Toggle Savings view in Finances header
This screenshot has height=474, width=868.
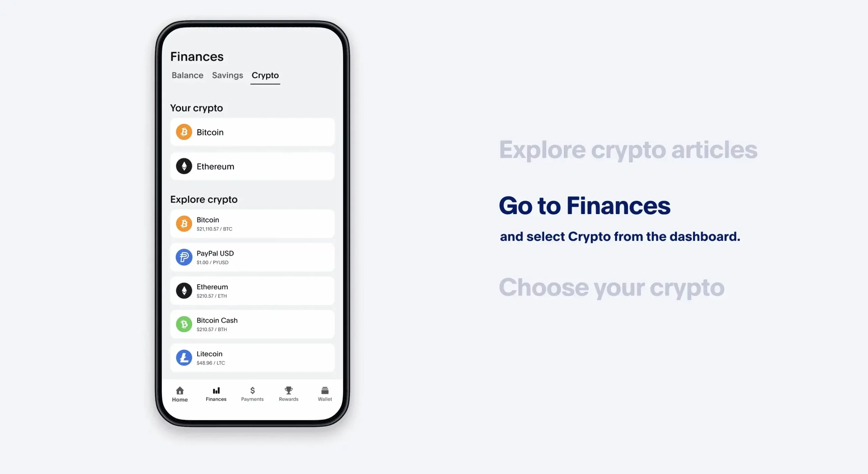click(228, 75)
